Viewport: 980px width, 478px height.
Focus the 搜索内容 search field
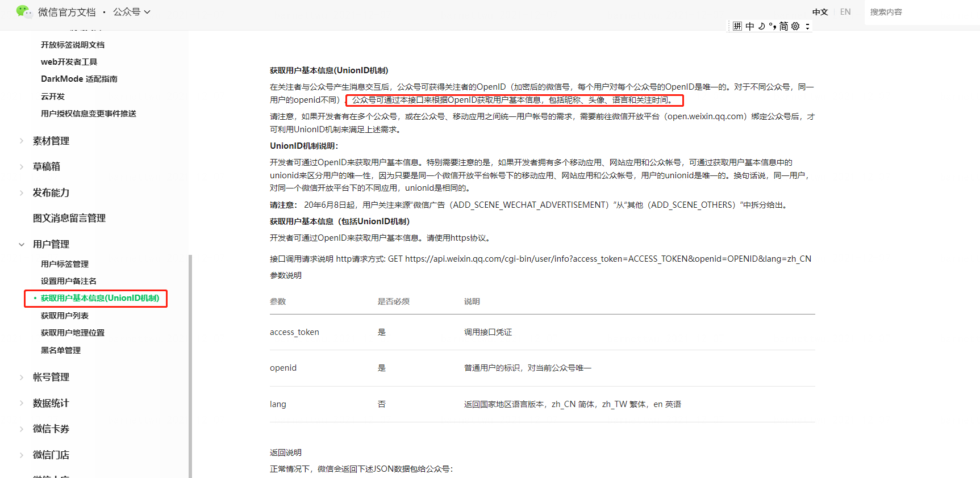pos(921,12)
